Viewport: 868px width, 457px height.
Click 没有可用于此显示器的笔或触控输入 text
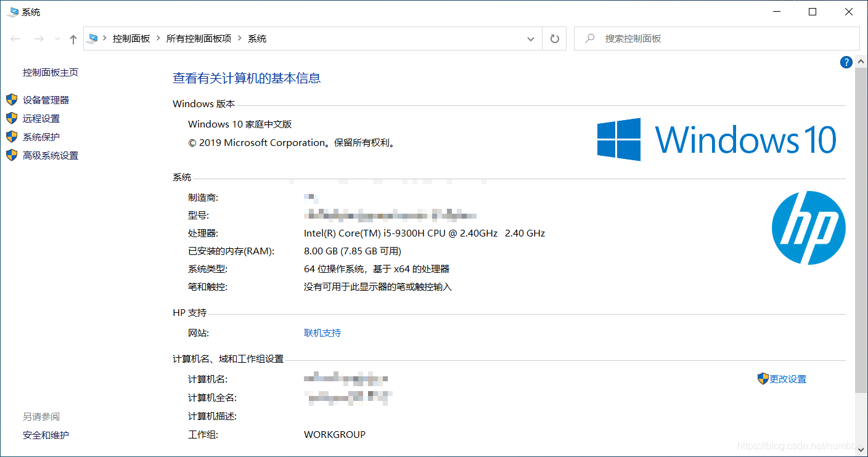[378, 286]
